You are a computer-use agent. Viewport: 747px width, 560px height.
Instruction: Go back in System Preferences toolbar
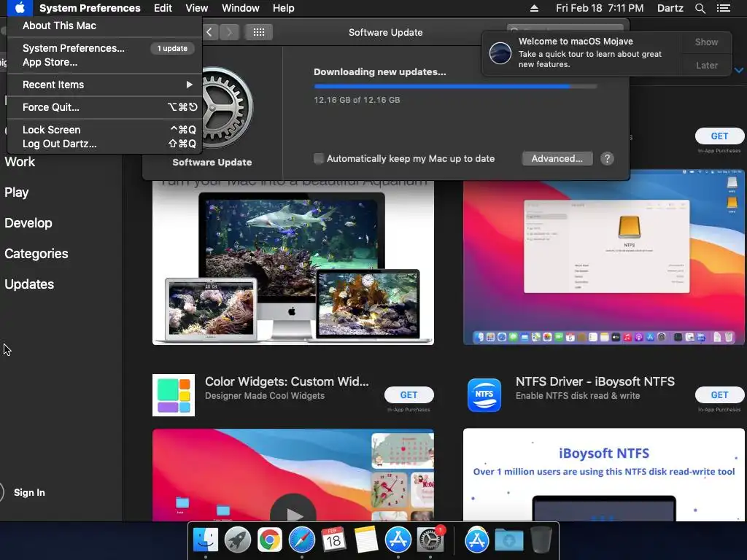click(x=209, y=32)
